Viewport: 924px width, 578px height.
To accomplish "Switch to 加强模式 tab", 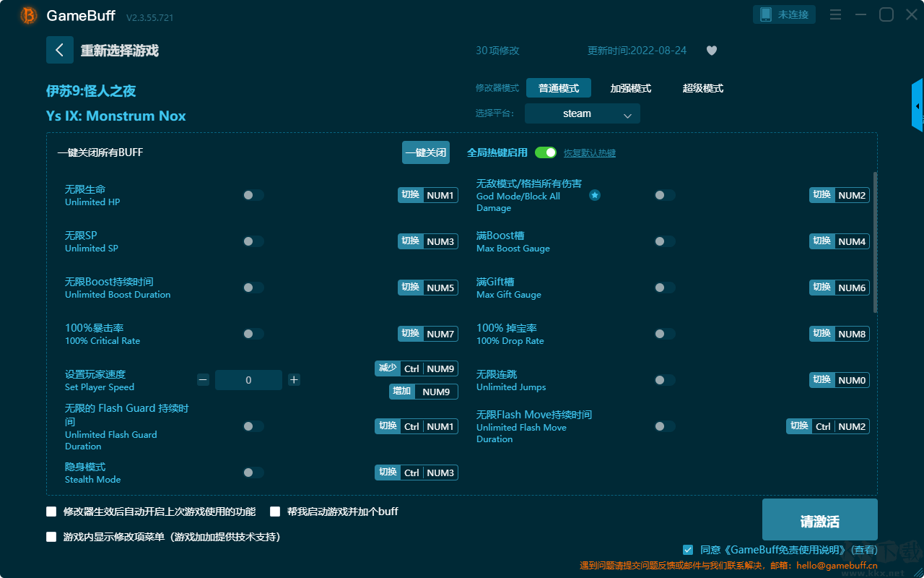I will click(x=631, y=88).
